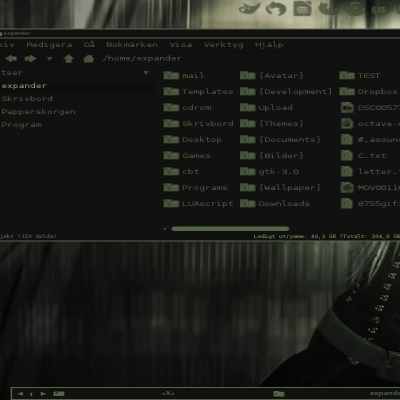Click the previous workspace arrow in the panel
The width and height of the screenshot is (400, 400).
tap(20, 394)
